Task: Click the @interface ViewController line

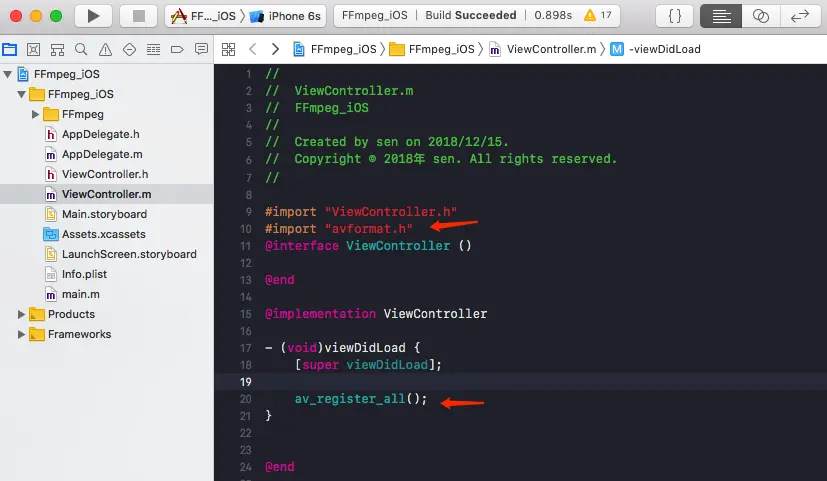Action: (368, 246)
